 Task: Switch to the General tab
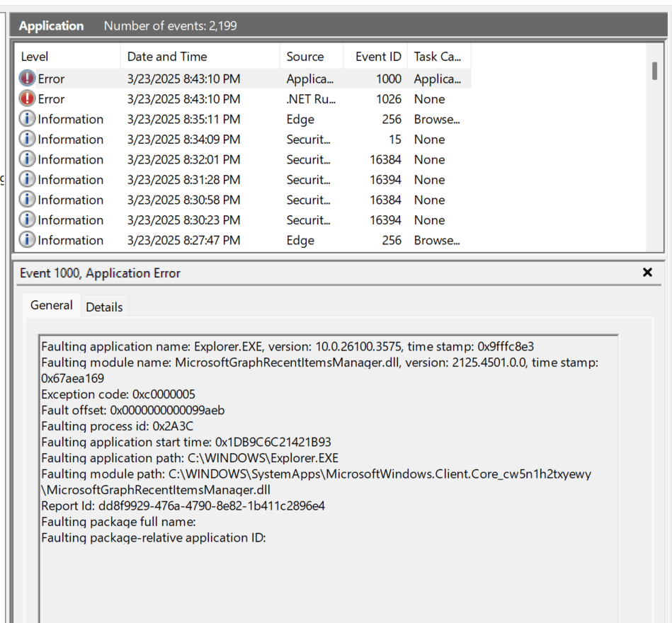[x=52, y=305]
